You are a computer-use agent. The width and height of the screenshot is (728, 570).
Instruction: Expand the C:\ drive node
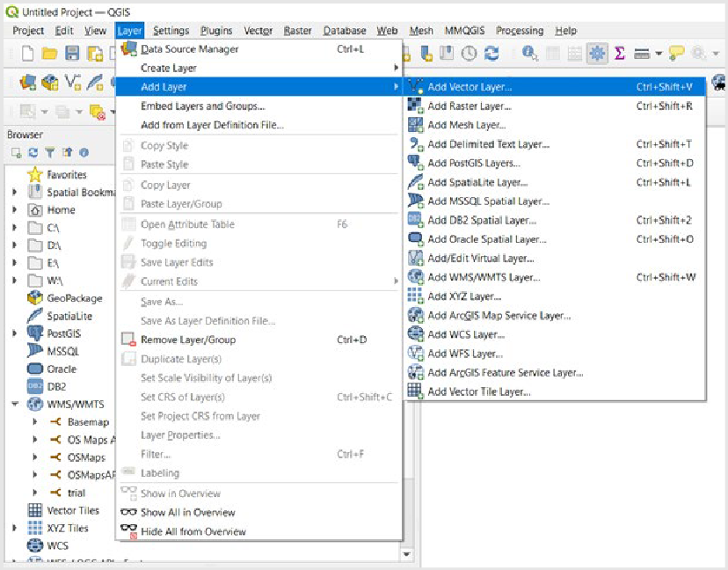tap(14, 228)
